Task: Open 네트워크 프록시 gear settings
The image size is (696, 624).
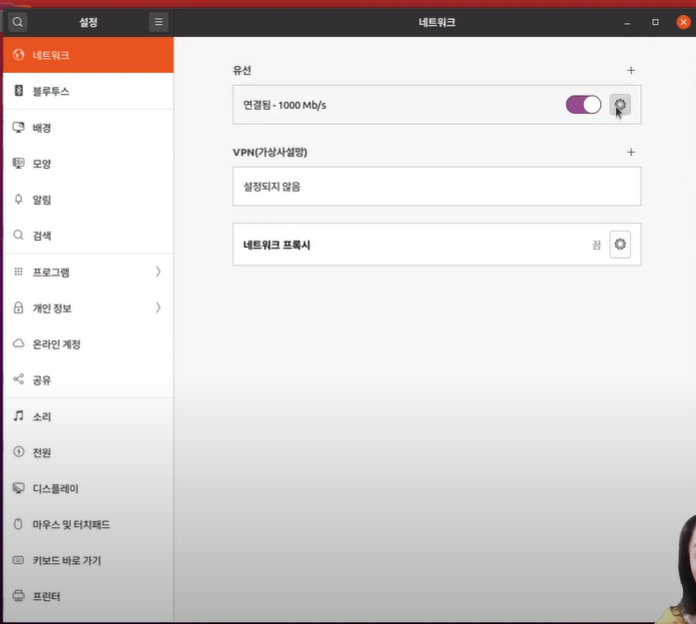Action: point(620,244)
